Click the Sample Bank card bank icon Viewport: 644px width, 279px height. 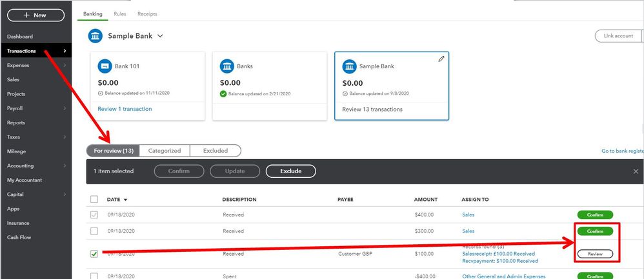pos(350,66)
